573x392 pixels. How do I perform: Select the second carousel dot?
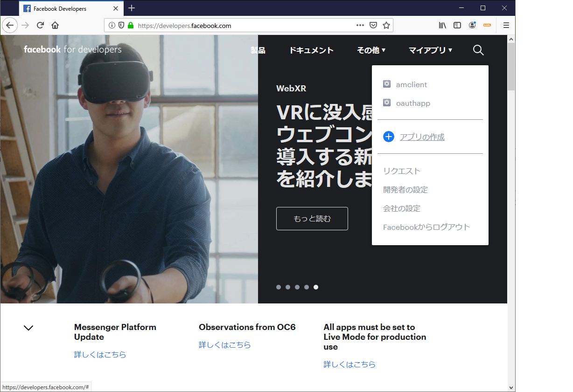[288, 287]
